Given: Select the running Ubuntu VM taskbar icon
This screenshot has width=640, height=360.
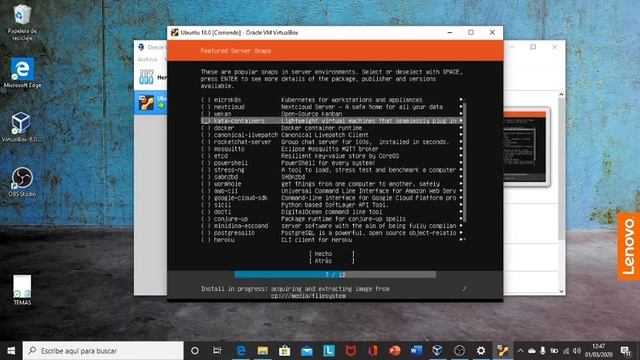Looking at the screenshot, I should tap(502, 351).
